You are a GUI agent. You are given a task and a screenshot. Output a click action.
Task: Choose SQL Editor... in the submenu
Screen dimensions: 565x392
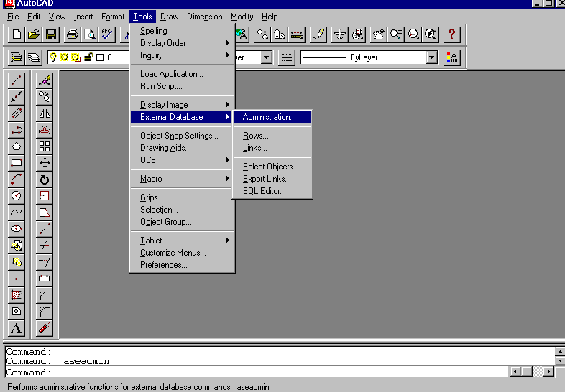(x=272, y=191)
